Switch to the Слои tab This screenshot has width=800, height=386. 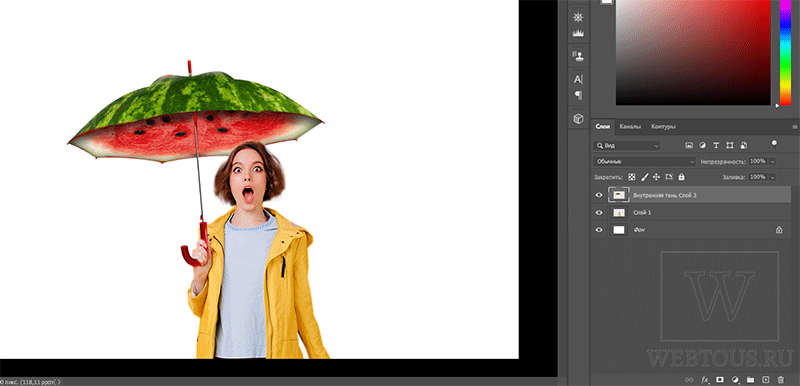point(603,126)
